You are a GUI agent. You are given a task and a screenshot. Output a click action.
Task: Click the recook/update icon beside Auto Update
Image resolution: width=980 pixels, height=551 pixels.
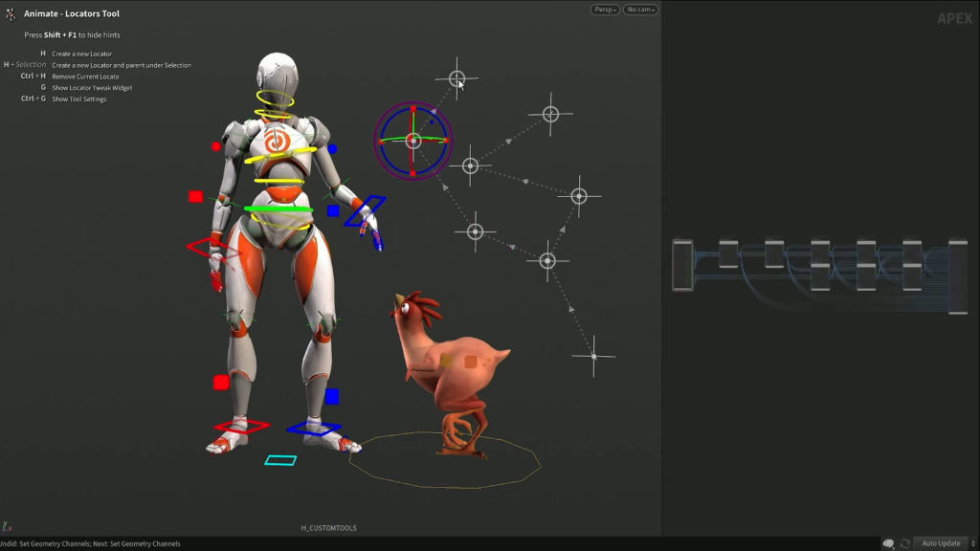click(905, 542)
